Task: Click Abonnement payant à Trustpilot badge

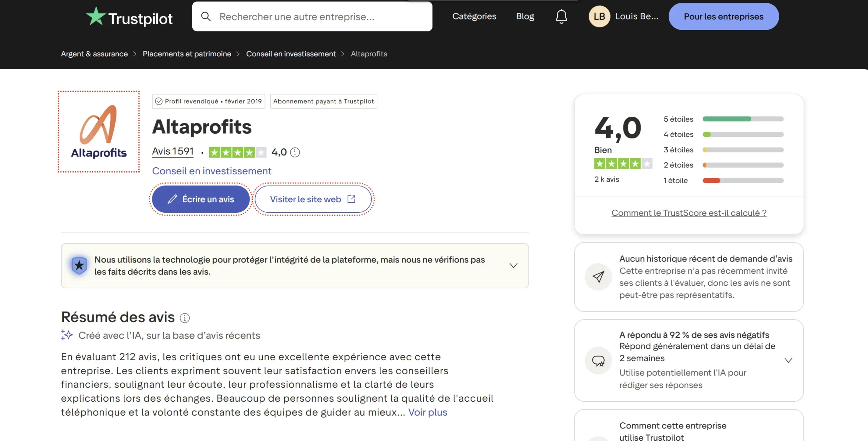Action: [323, 101]
